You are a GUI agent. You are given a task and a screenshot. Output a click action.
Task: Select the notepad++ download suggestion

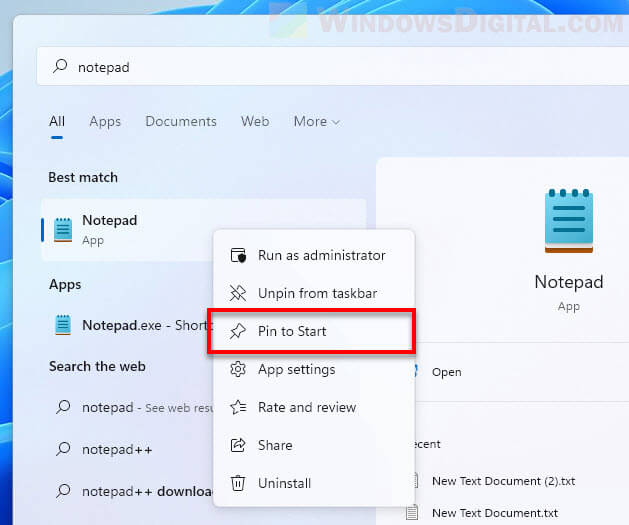128,491
